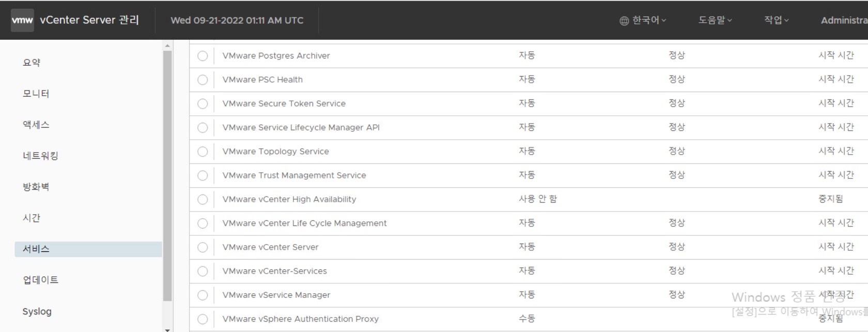868x332 pixels.
Task: Select VMware vService Manager radio button
Action: [x=203, y=295]
